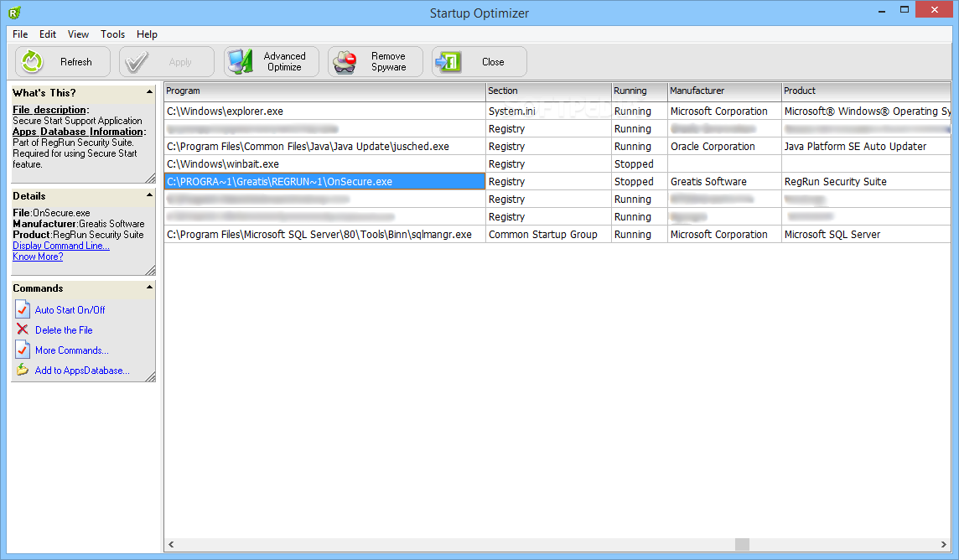Click the Auto Start On/Off command link
The height and width of the screenshot is (560, 959).
70,310
